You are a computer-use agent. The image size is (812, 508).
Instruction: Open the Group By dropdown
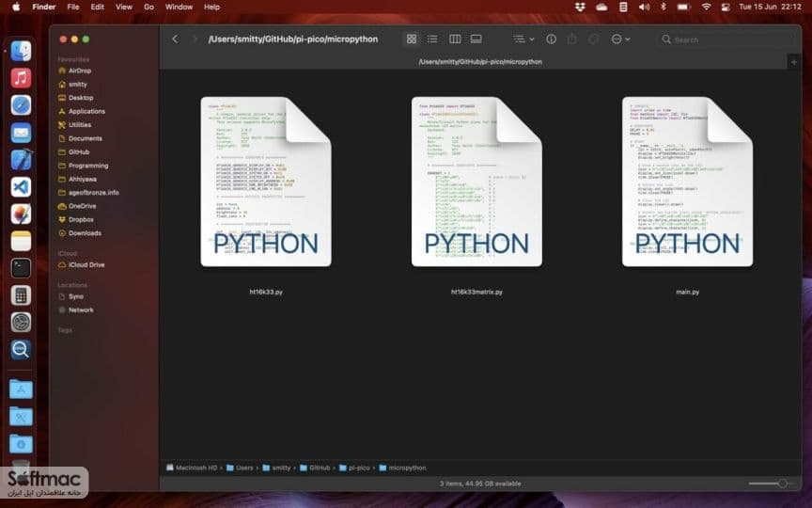523,39
